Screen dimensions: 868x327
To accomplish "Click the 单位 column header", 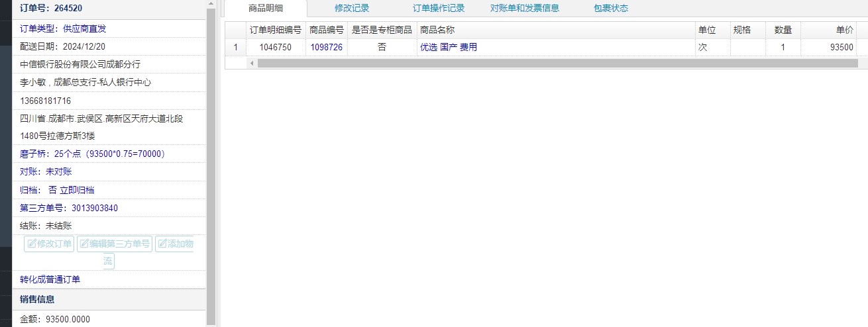I will 712,30.
